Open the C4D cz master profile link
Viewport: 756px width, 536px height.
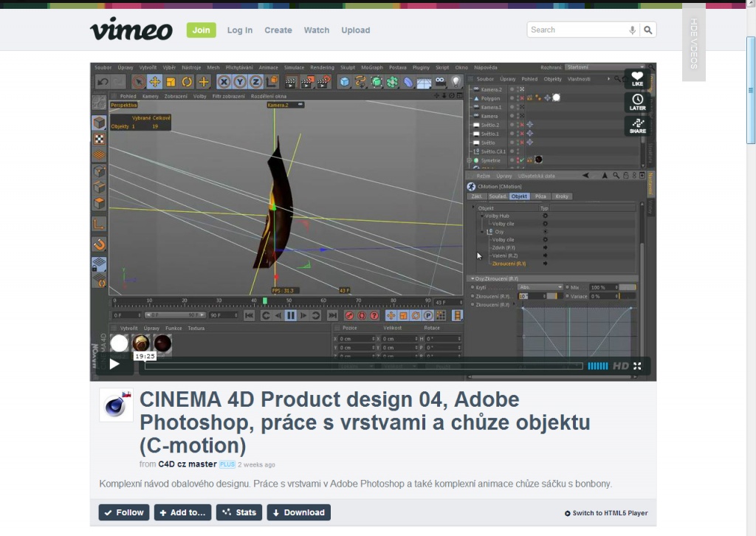click(187, 464)
